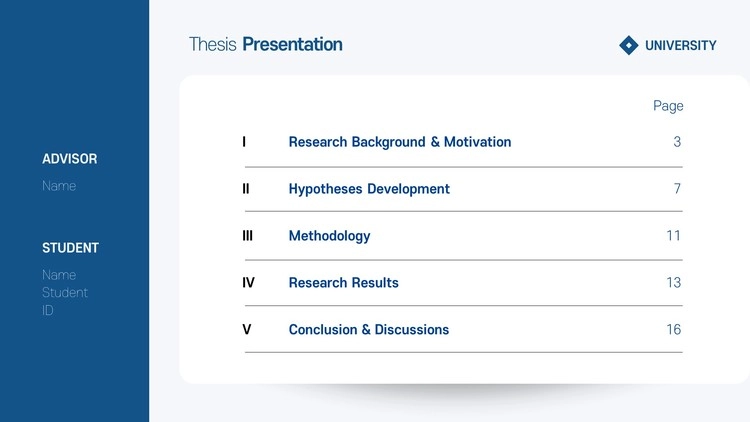
Task: Click the Name placeholder under ADVISOR
Action: click(x=59, y=186)
